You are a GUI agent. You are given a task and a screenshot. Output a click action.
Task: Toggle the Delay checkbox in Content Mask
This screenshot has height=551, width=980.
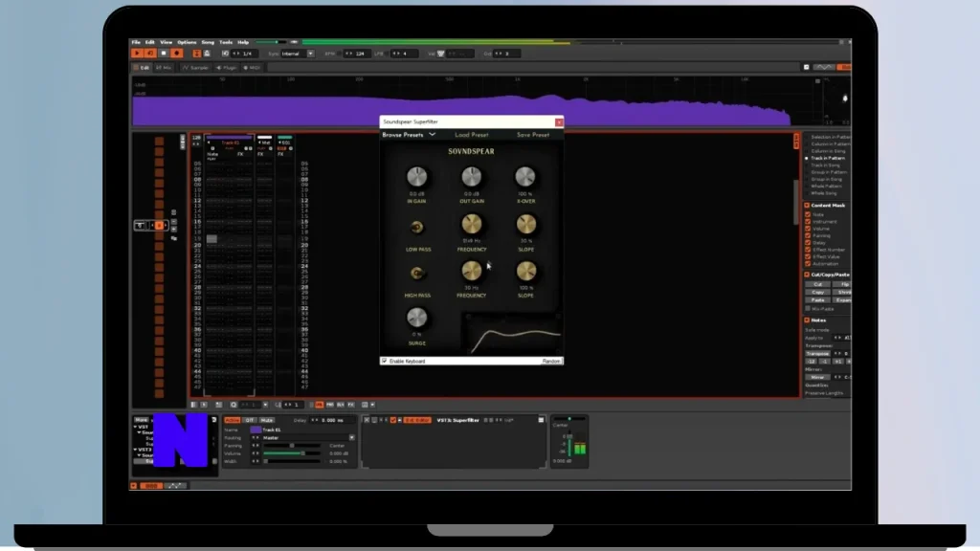[x=808, y=242]
